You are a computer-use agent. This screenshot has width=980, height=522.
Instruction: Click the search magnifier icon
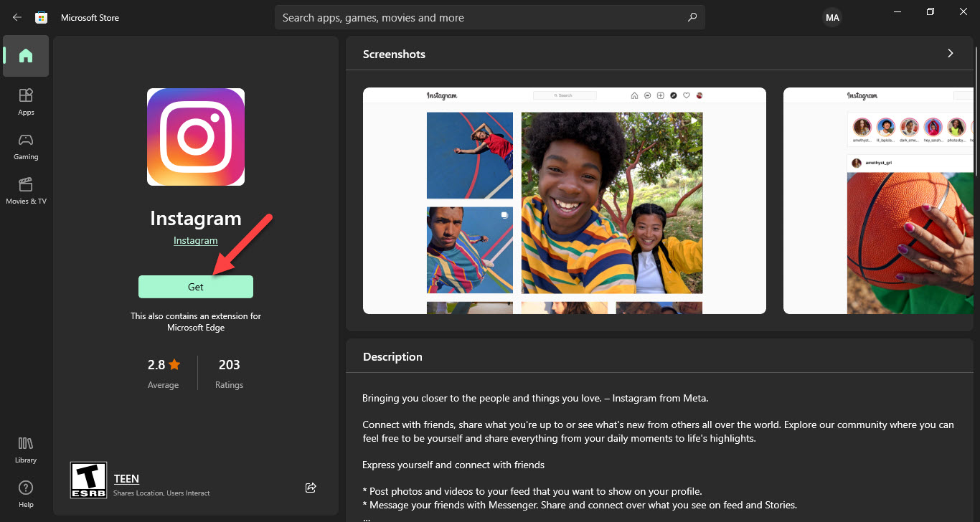point(692,17)
